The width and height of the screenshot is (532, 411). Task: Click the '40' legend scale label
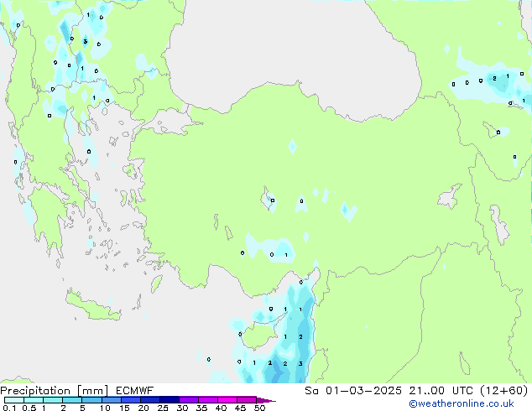221,408
